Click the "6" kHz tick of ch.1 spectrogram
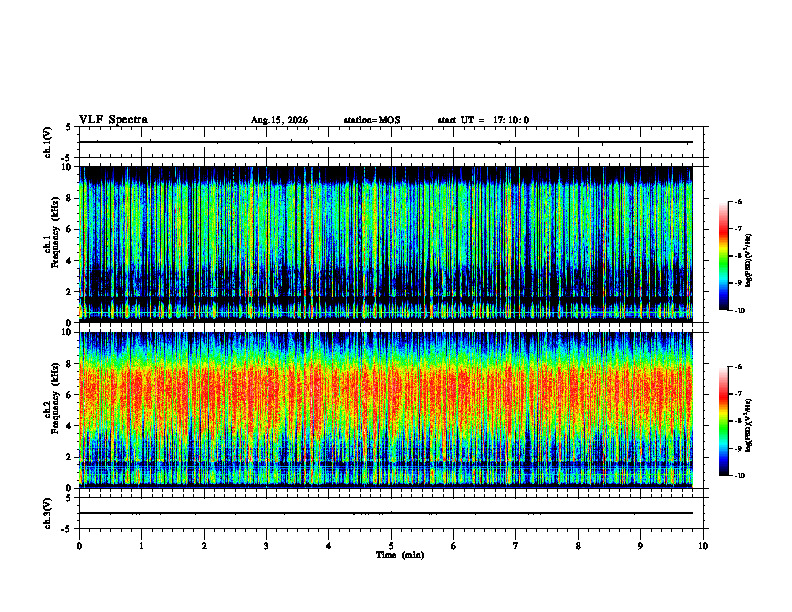The image size is (792, 612). pyautogui.click(x=69, y=229)
